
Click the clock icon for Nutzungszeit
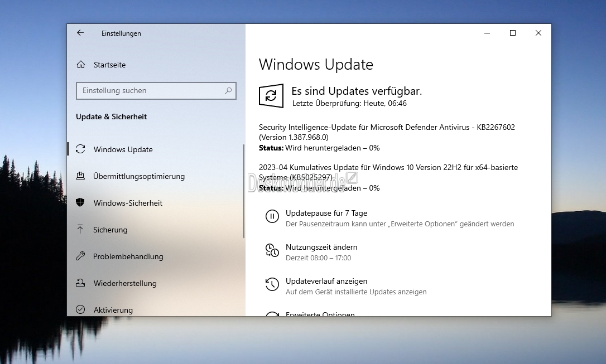[272, 250]
